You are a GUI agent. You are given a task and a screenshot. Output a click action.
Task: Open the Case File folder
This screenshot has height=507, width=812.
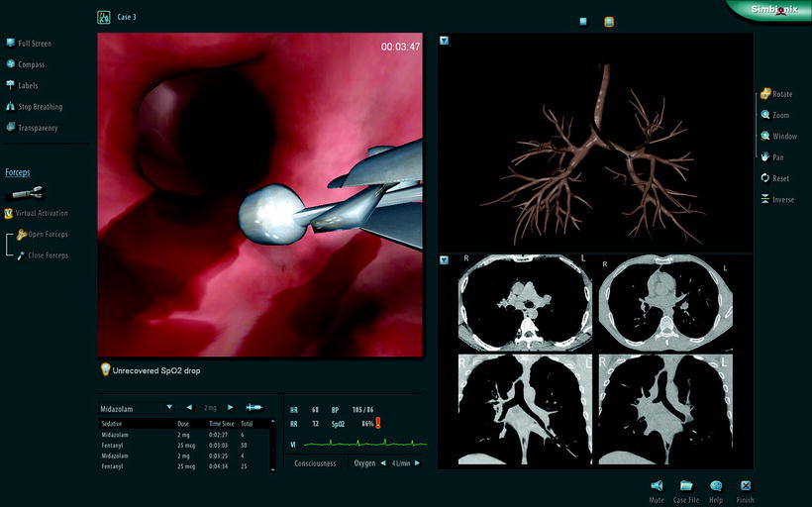point(686,486)
